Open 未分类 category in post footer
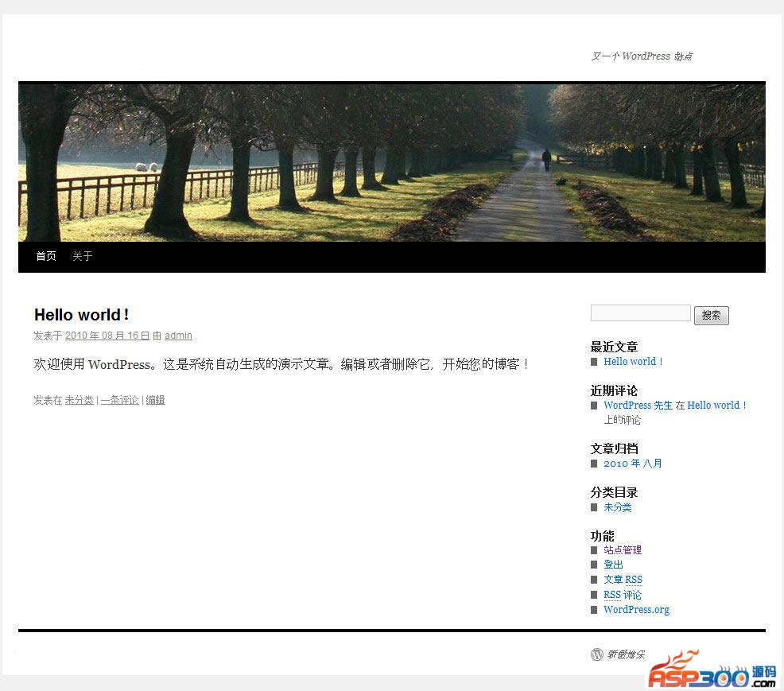 pos(79,400)
